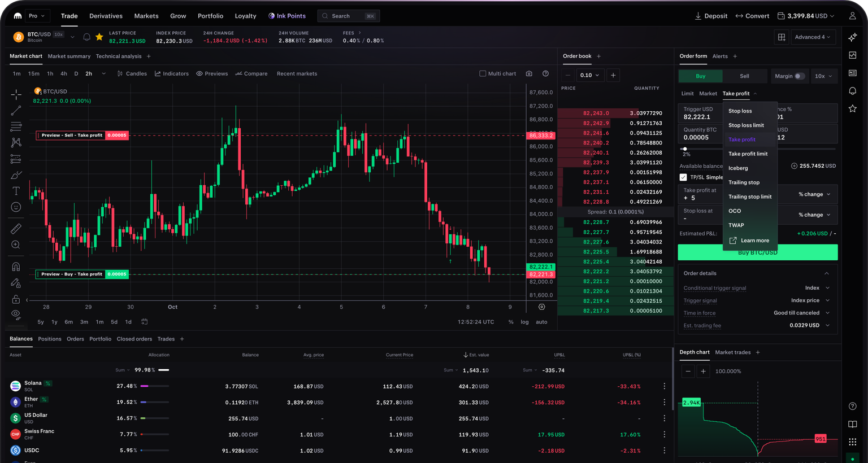Select the chart zoom-in tool
Screen dimensions: 868x463
pyautogui.click(x=16, y=244)
